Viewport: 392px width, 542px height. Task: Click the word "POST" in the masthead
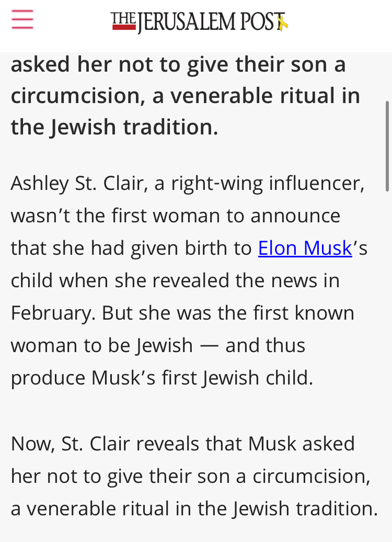tap(261, 22)
